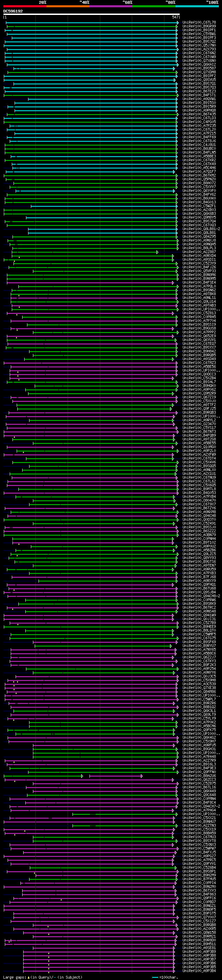Click the red 20% identity legend bar
222x980 pixels.
(x=25, y=6)
